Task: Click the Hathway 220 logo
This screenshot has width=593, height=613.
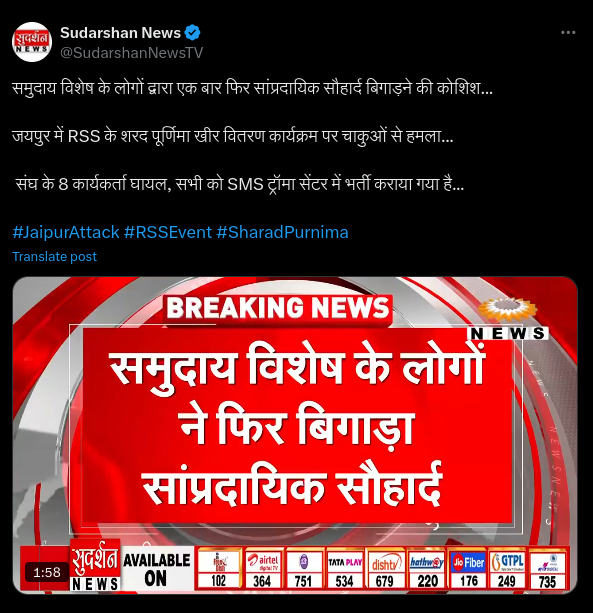Action: click(x=426, y=569)
